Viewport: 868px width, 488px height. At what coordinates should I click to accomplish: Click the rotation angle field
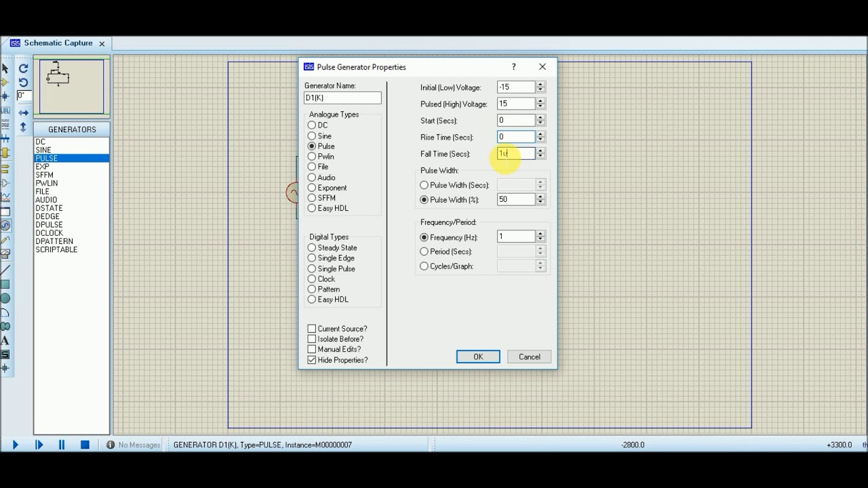tap(23, 96)
